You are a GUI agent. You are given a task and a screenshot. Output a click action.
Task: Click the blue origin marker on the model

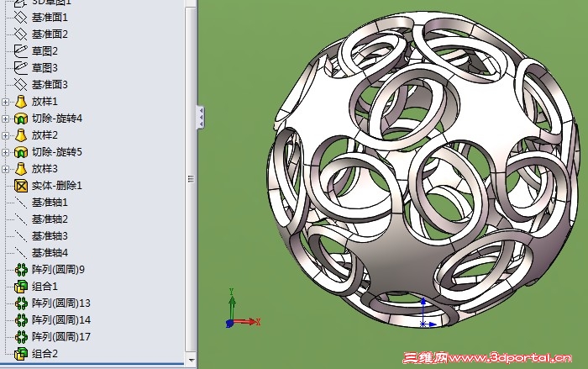click(x=427, y=313)
